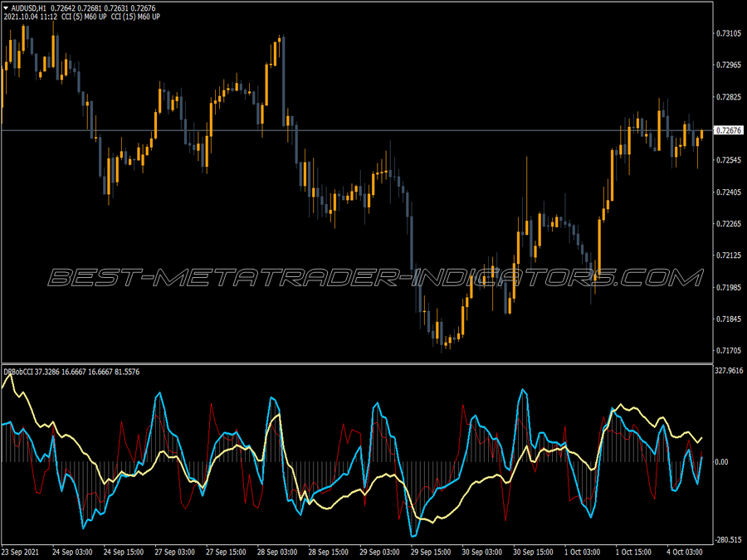Click the CCI (5) M60 UP label
747x560 pixels.
point(84,17)
